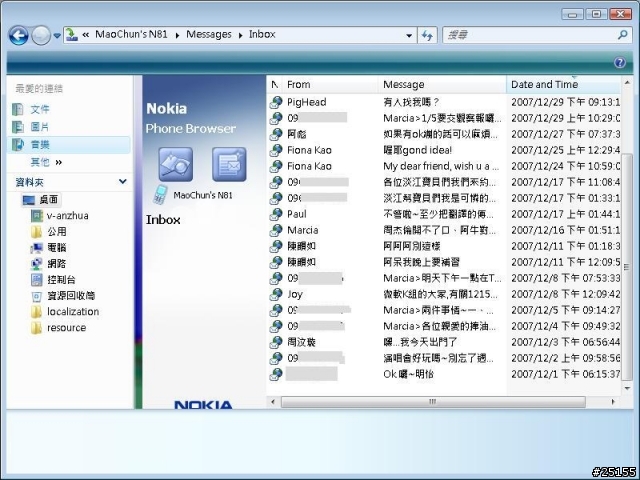
Task: Click the message icon for PigHead
Action: 276,102
